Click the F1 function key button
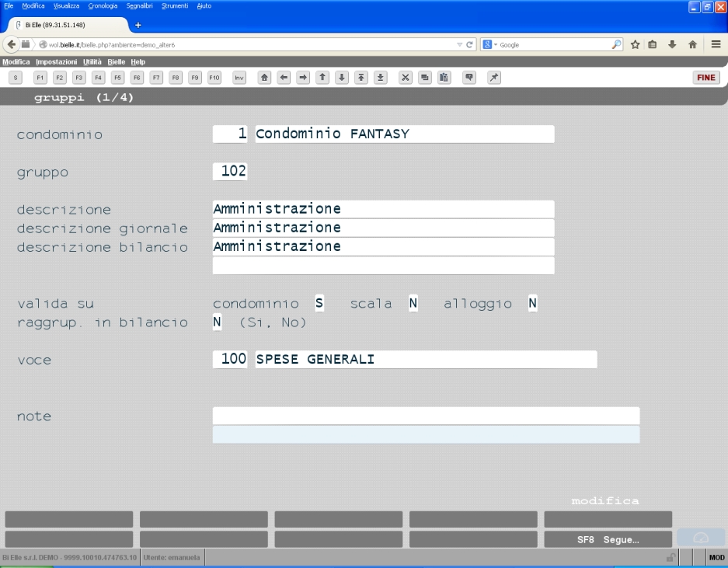The image size is (728, 568). tap(40, 78)
